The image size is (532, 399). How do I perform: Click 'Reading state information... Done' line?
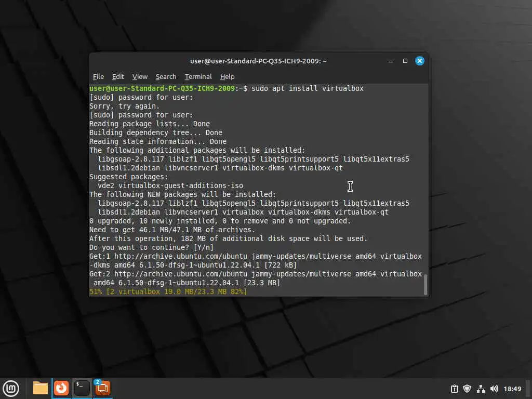click(158, 141)
